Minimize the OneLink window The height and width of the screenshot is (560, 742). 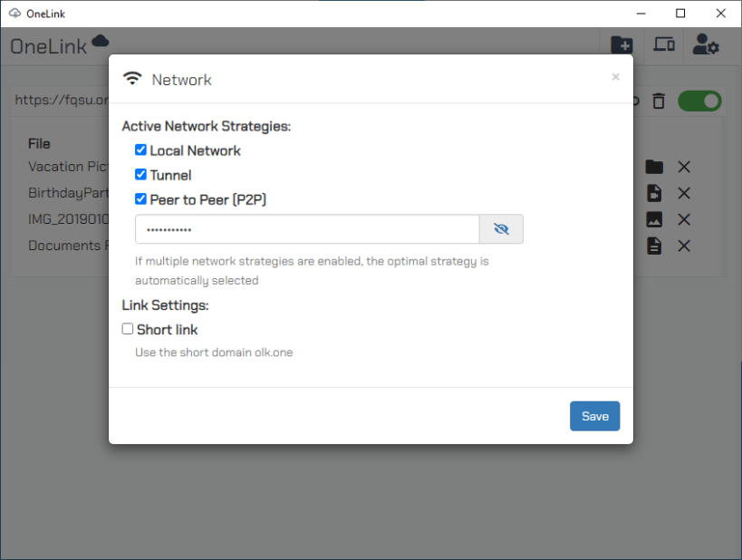641,14
